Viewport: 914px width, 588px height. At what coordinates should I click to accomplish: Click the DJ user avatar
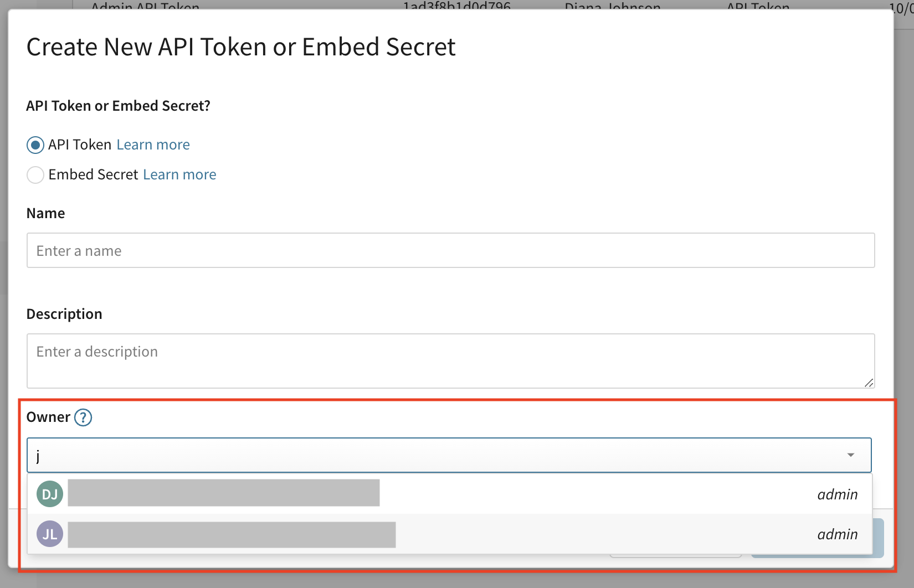click(50, 494)
